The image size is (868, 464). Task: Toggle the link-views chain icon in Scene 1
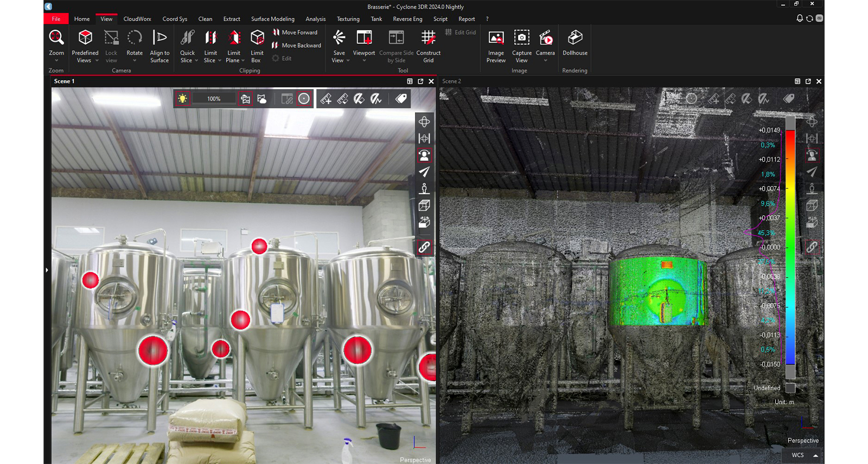click(424, 247)
